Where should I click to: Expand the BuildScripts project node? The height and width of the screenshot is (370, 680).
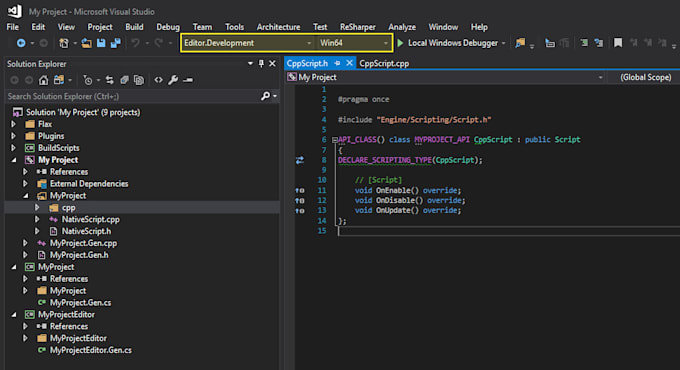click(x=14, y=148)
